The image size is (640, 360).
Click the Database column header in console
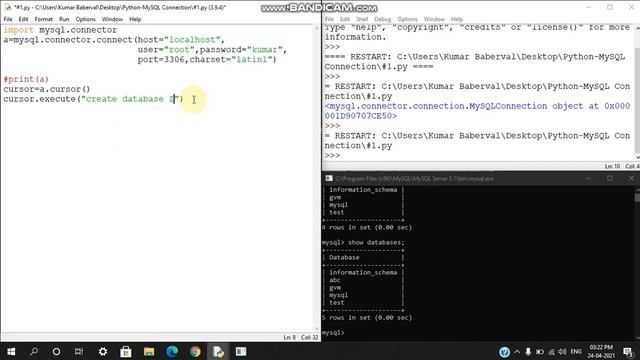point(344,258)
